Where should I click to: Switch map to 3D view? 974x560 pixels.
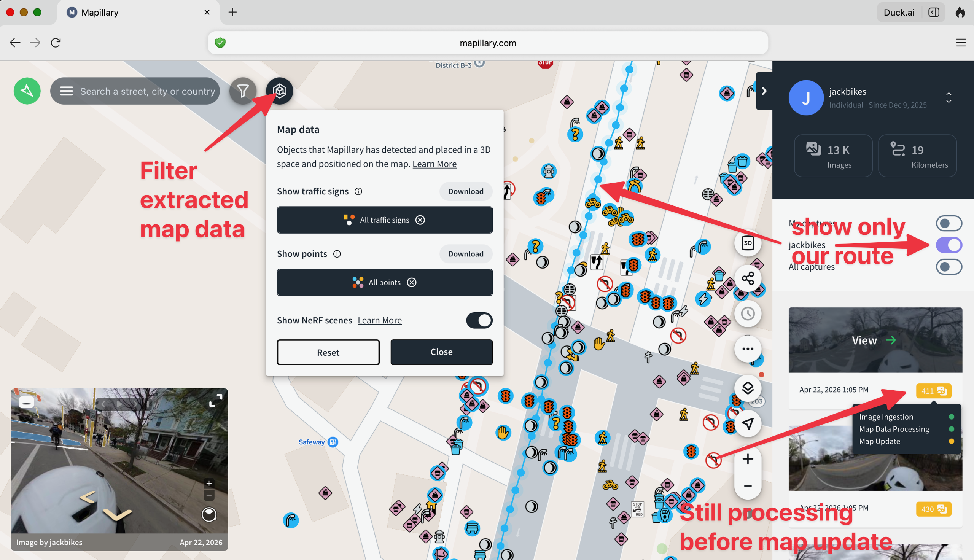(x=748, y=243)
